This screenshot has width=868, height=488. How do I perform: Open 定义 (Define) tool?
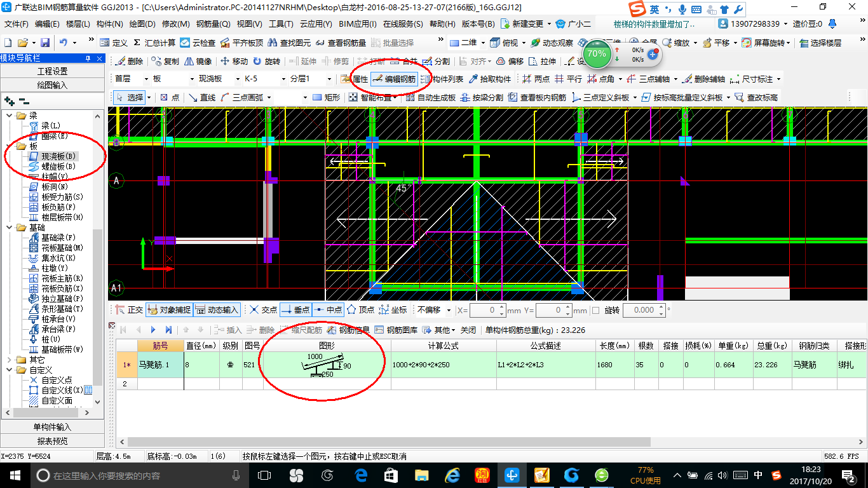[x=114, y=43]
